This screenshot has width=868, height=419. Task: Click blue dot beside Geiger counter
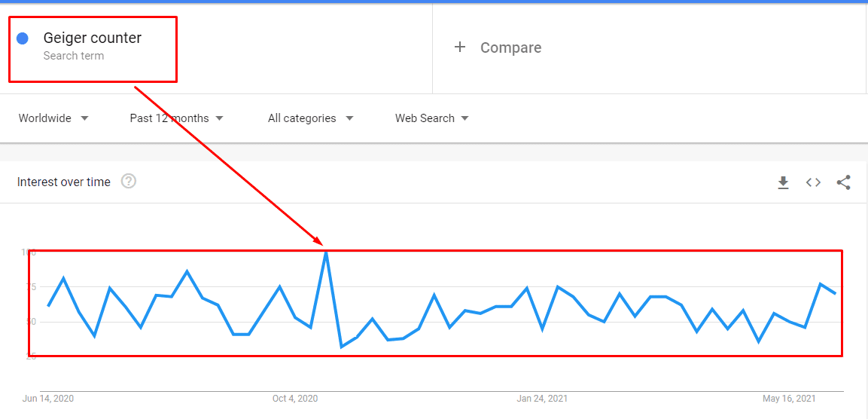pos(23,38)
